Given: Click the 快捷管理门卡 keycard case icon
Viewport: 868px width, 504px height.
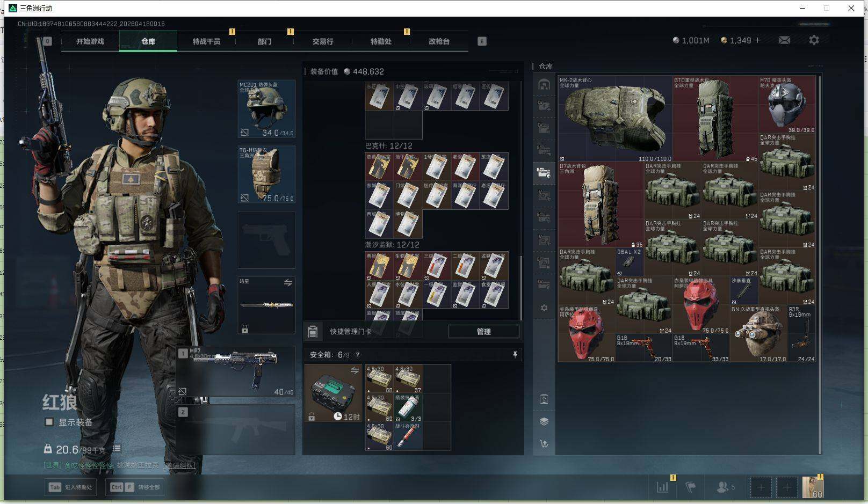Looking at the screenshot, I should (x=313, y=332).
